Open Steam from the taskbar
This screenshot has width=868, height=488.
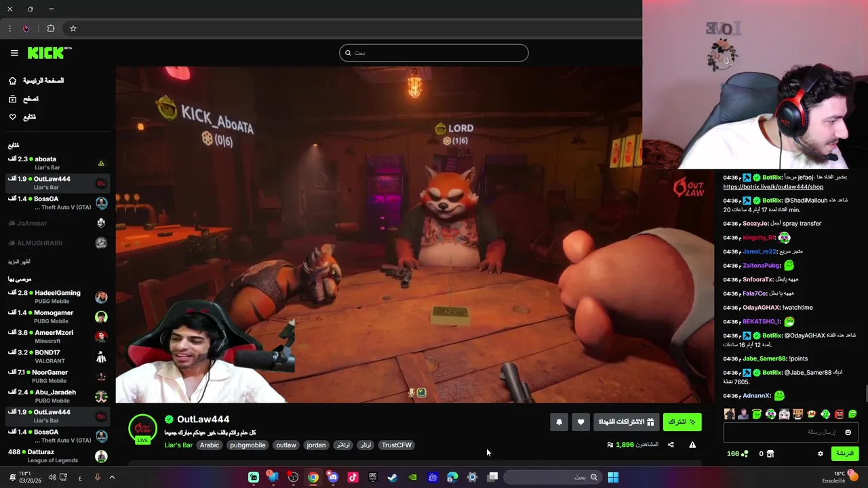392,477
